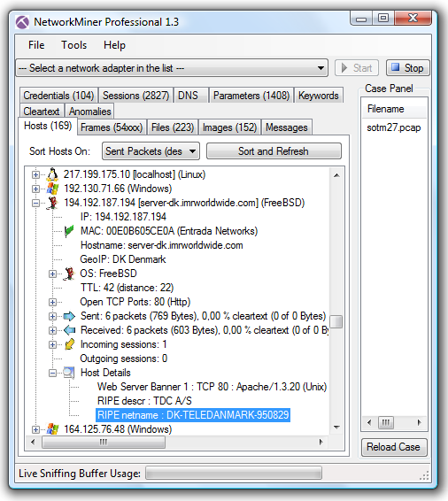Open the File menu
The width and height of the screenshot is (448, 501).
[x=36, y=45]
